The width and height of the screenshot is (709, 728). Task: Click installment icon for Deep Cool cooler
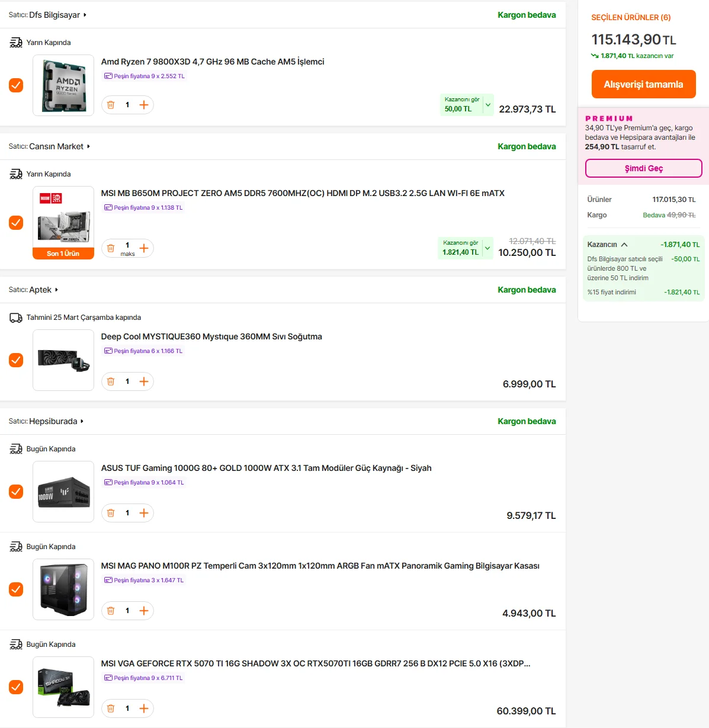click(108, 351)
